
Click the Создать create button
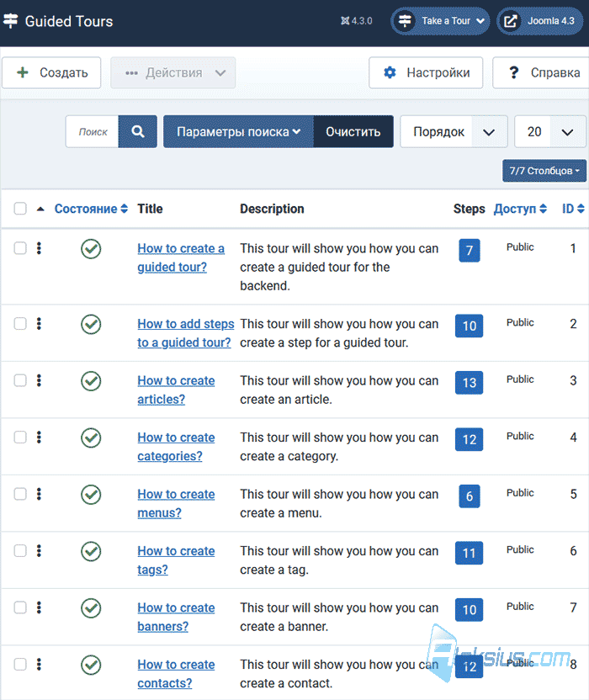[x=51, y=72]
